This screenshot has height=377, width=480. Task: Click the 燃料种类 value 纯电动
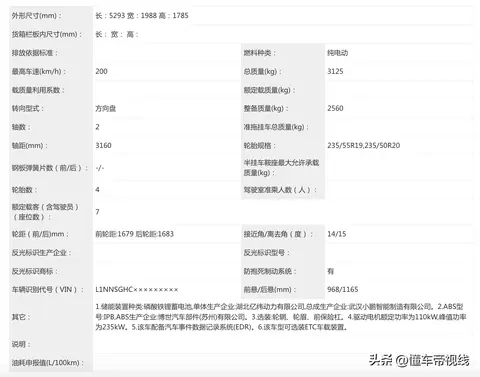[x=337, y=53]
